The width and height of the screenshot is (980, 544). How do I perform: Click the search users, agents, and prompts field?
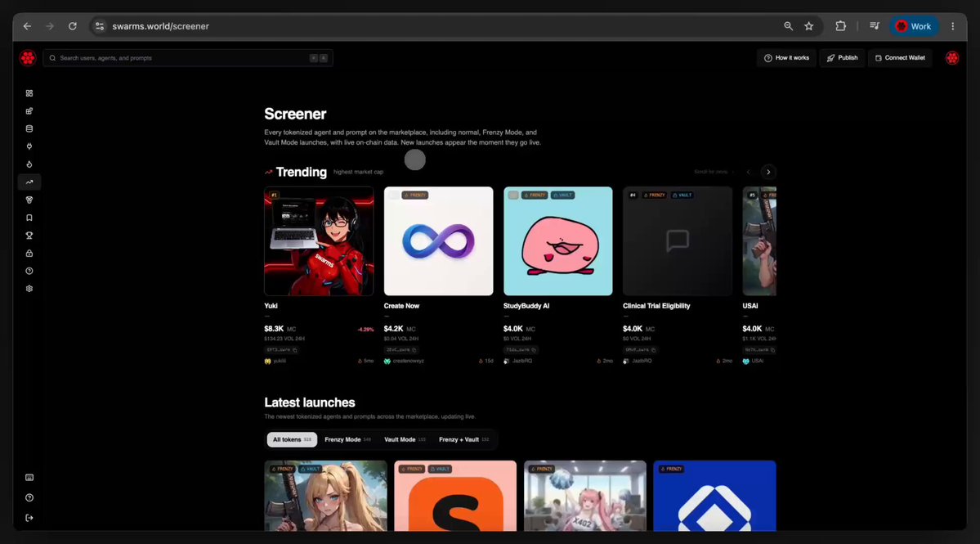(187, 58)
